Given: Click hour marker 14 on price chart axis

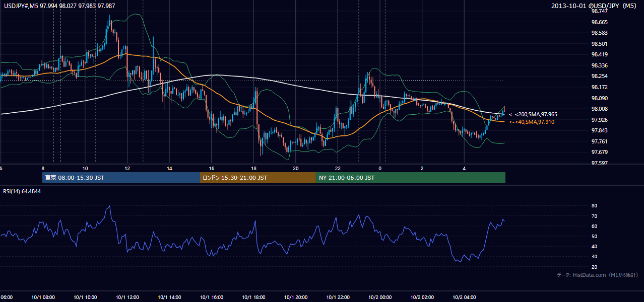Looking at the screenshot, I should pyautogui.click(x=169, y=168).
